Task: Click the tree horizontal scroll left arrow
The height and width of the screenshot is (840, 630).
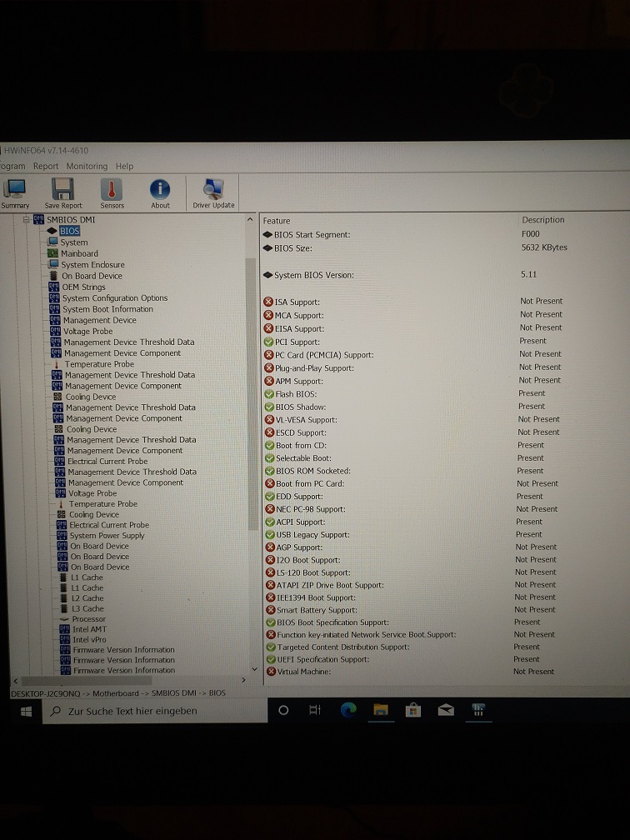Action: [x=16, y=680]
